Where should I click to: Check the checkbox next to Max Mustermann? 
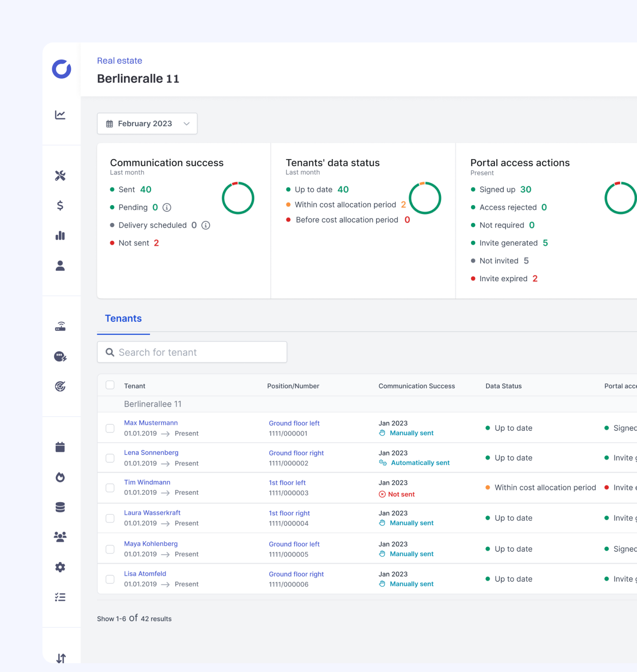click(x=110, y=428)
